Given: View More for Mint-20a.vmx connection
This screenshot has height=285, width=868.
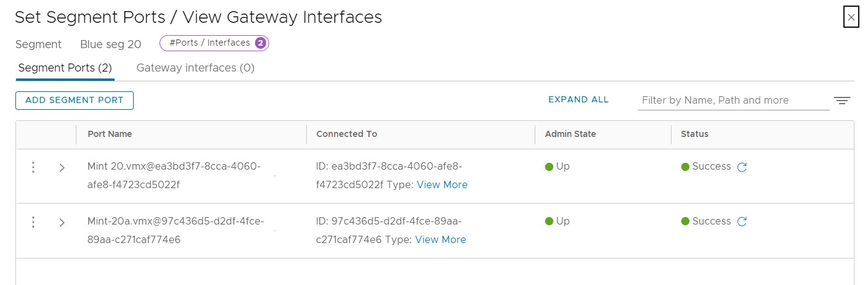Looking at the screenshot, I should (440, 240).
